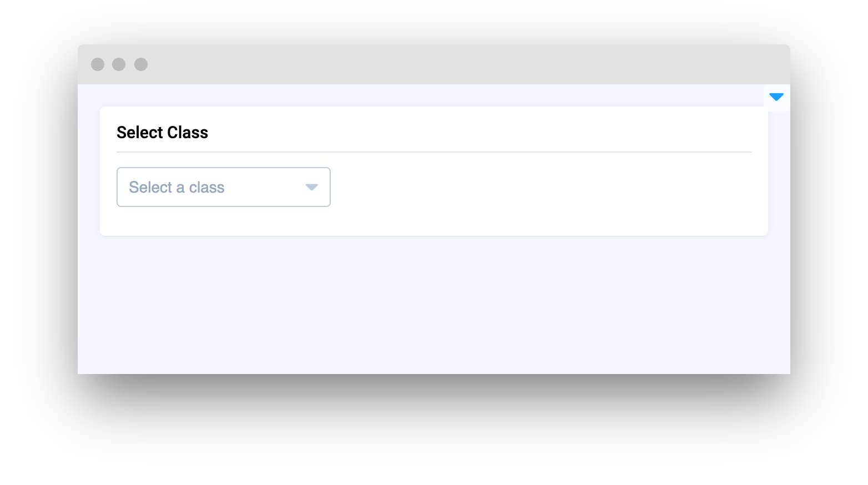Click the light blue area below card

click(433, 305)
